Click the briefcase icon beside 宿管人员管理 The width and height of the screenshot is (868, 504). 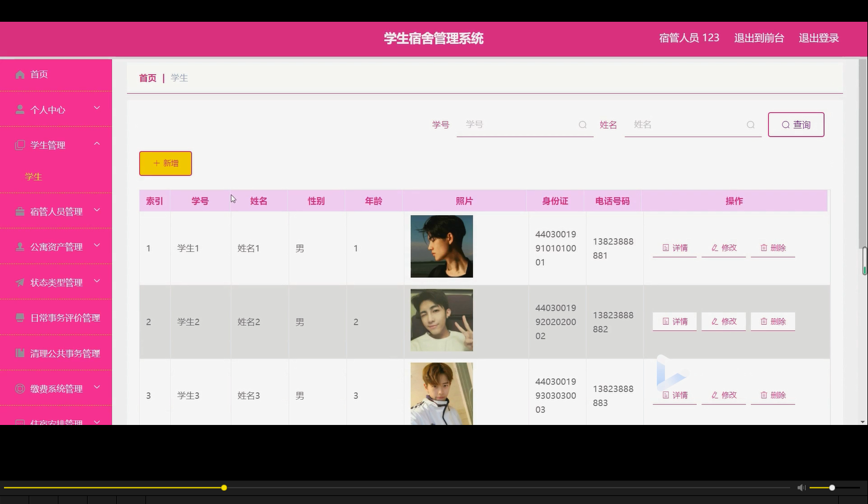pyautogui.click(x=20, y=211)
